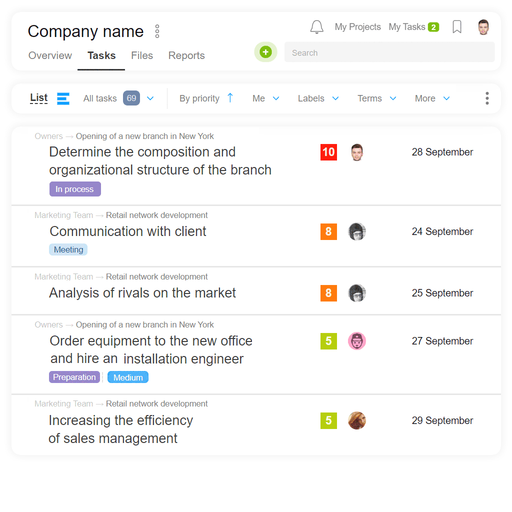Open the notifications bell
This screenshot has height=512, width=512.
[x=317, y=27]
